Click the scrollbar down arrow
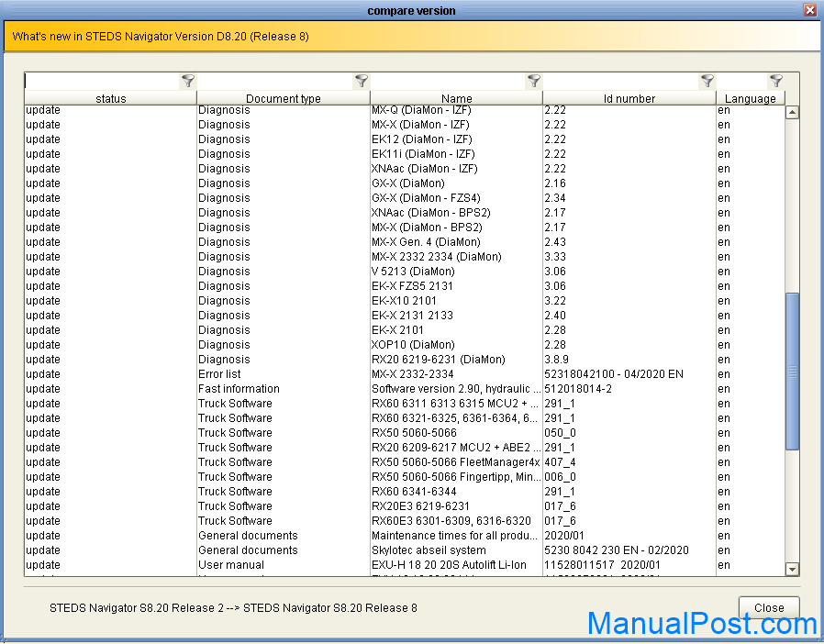This screenshot has width=824, height=644. 793,569
